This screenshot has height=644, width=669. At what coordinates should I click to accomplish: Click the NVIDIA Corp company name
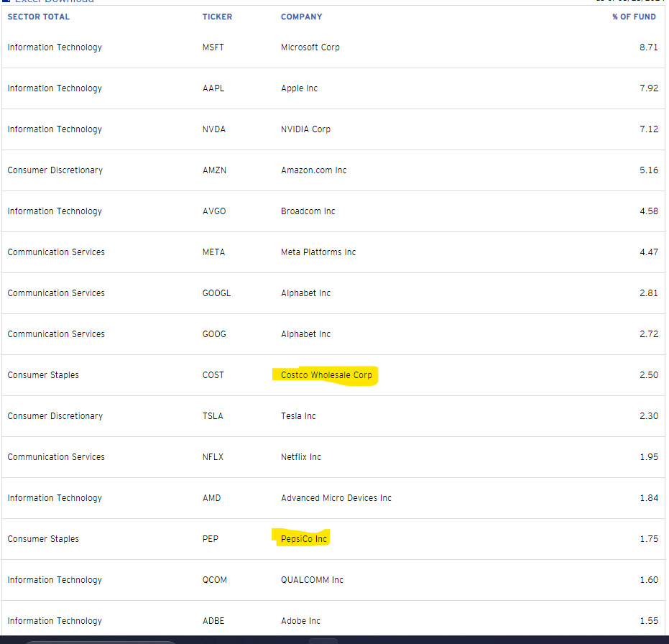tap(305, 129)
